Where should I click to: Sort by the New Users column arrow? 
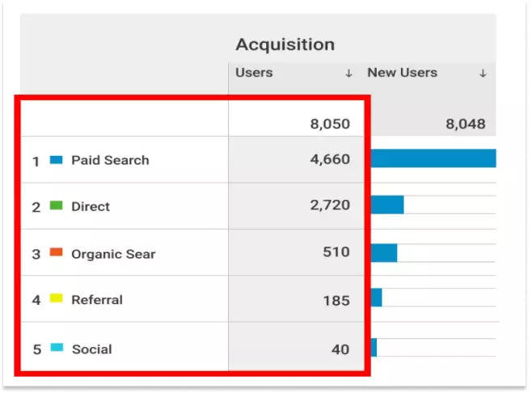pyautogui.click(x=483, y=74)
